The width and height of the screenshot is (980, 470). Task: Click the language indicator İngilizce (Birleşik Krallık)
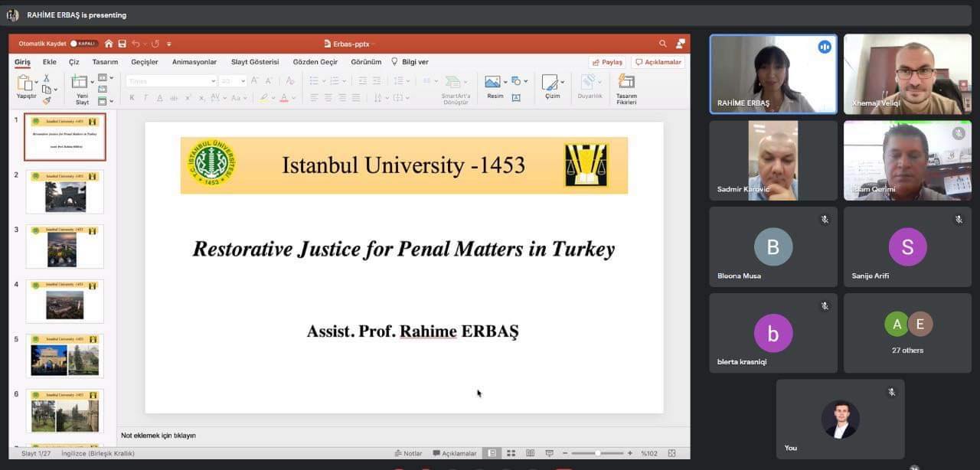pyautogui.click(x=98, y=453)
